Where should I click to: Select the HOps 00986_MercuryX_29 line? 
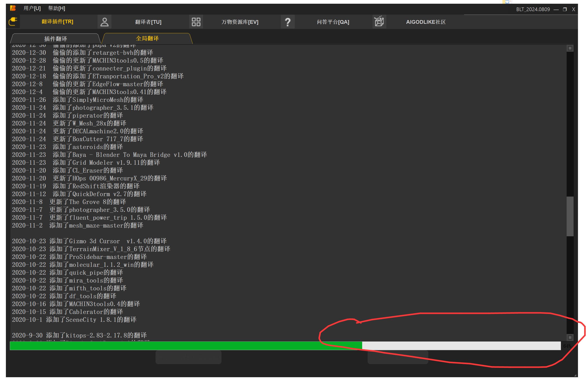pyautogui.click(x=89, y=178)
